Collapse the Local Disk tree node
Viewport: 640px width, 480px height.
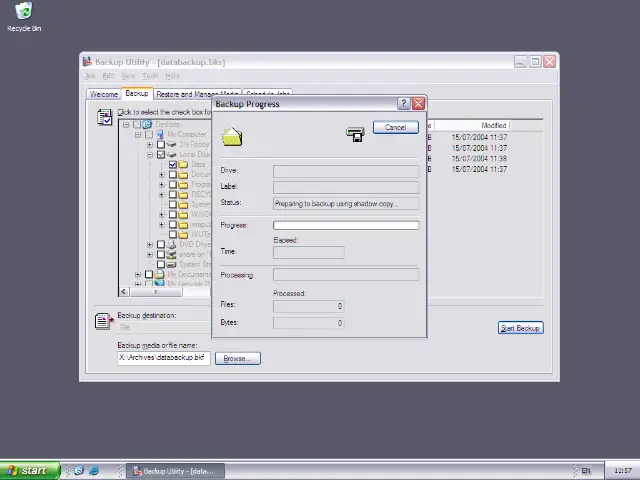pyautogui.click(x=150, y=155)
